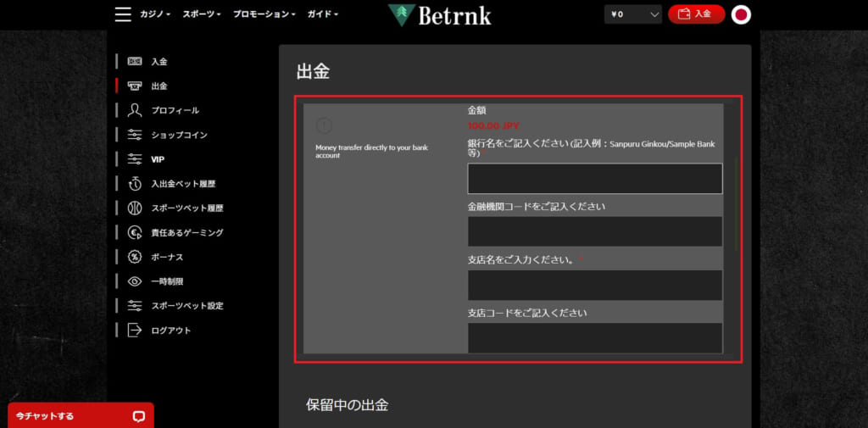This screenshot has width=868, height=428.
Task: Click the 入出金ベット履歴 history icon
Action: click(135, 184)
